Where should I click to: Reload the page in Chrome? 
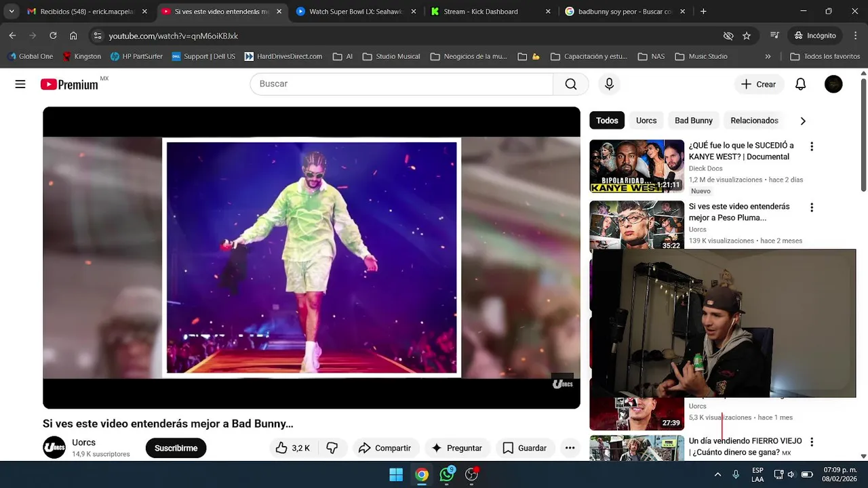(53, 35)
